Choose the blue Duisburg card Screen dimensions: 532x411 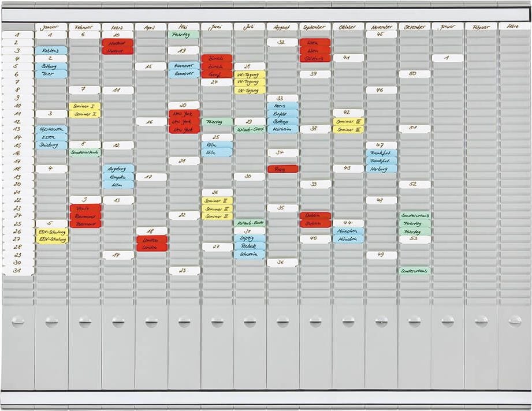(51, 145)
